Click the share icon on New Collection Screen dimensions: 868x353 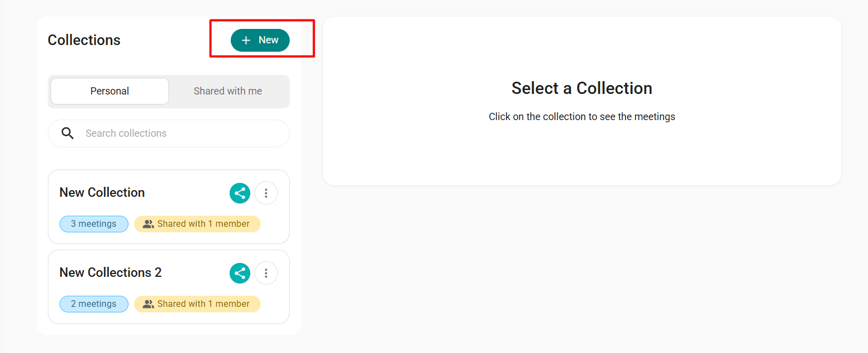click(240, 193)
